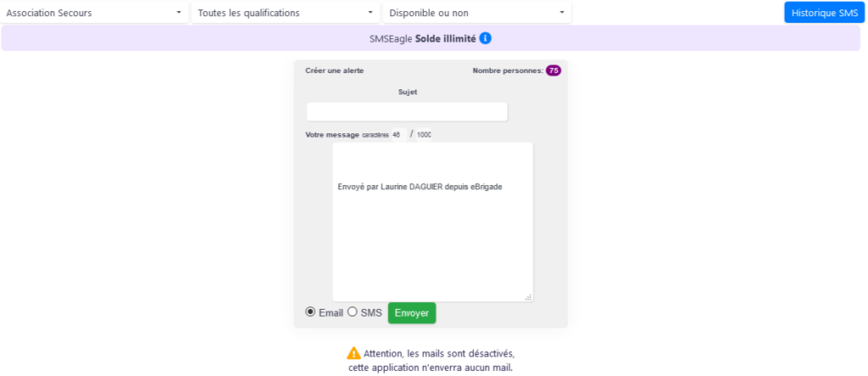Open the Association Secours dropdown
The image size is (868, 376).
[x=94, y=13]
